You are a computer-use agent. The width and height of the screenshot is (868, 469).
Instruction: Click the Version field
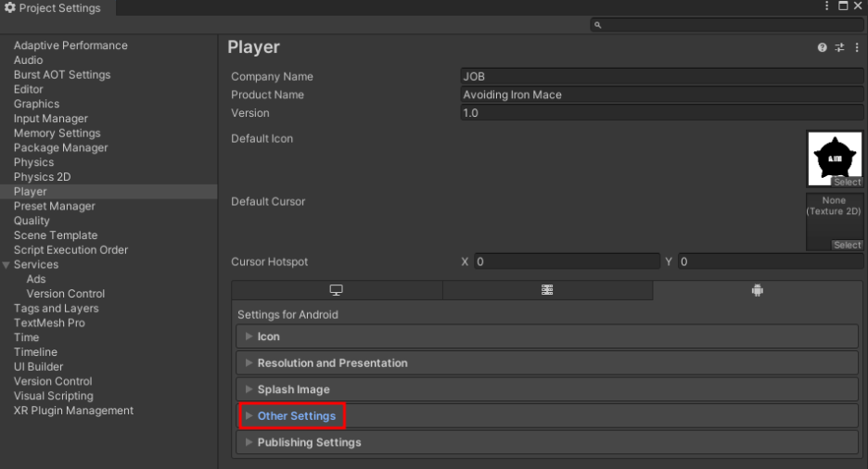coord(661,113)
